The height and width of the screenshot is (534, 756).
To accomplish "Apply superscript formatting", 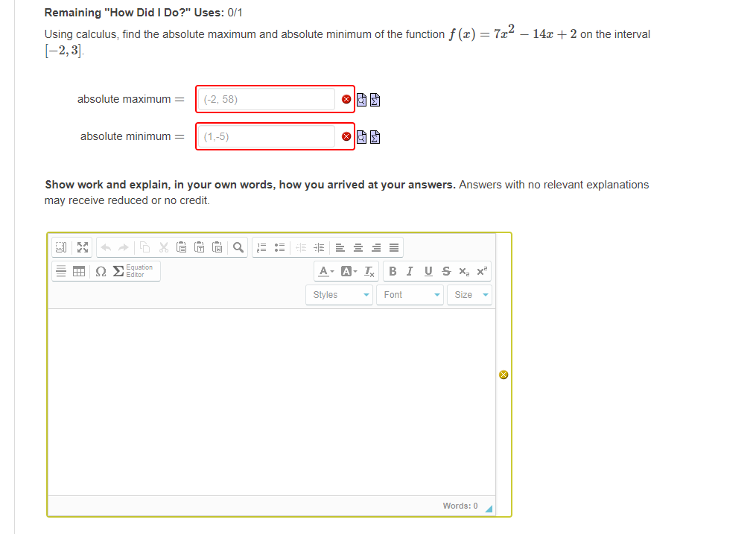I will pos(481,271).
